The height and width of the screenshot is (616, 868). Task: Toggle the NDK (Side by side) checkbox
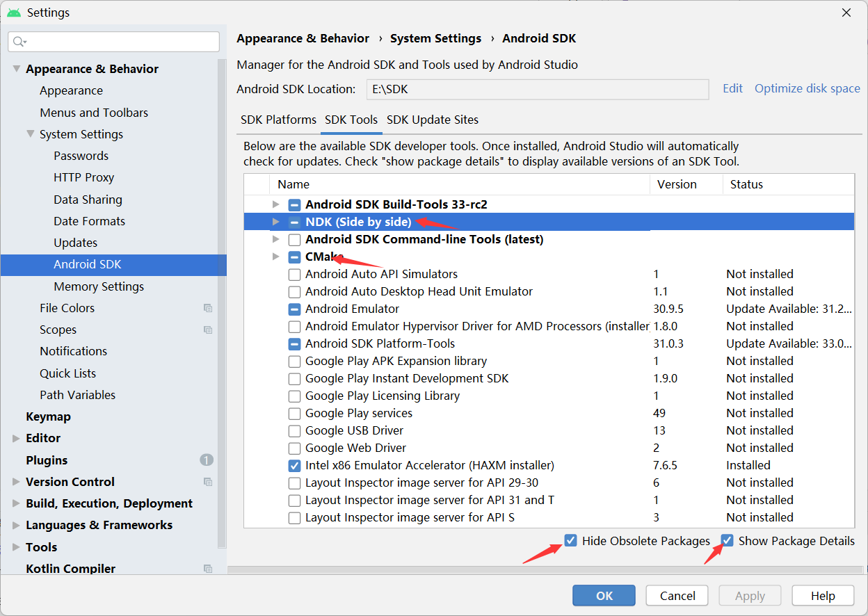click(x=294, y=222)
